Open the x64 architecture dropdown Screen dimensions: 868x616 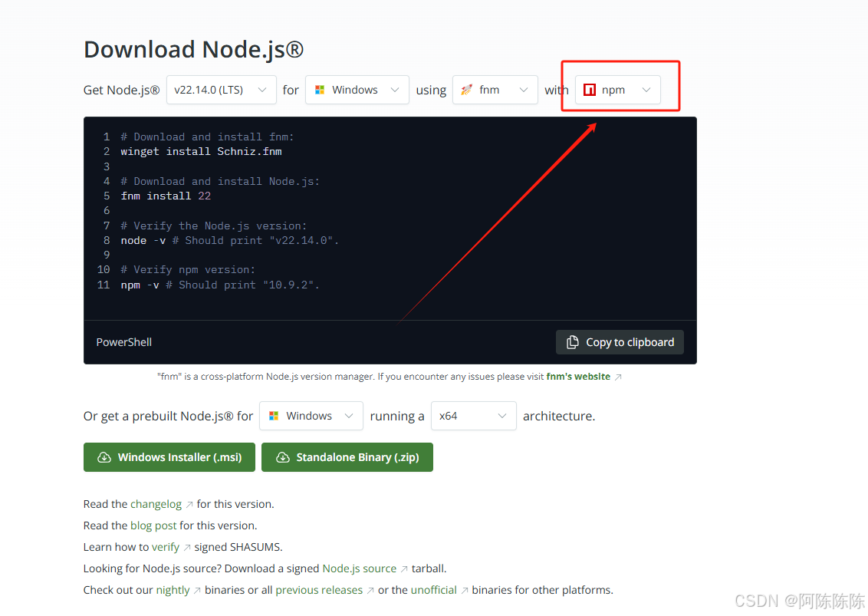(x=473, y=416)
